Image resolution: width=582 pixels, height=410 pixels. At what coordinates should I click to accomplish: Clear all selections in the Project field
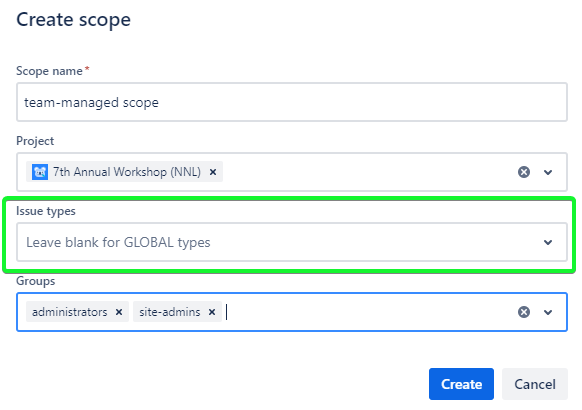[524, 172]
